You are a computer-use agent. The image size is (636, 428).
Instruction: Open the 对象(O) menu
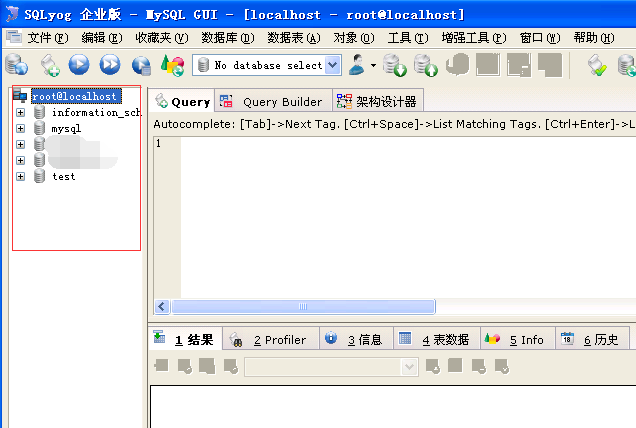354,38
